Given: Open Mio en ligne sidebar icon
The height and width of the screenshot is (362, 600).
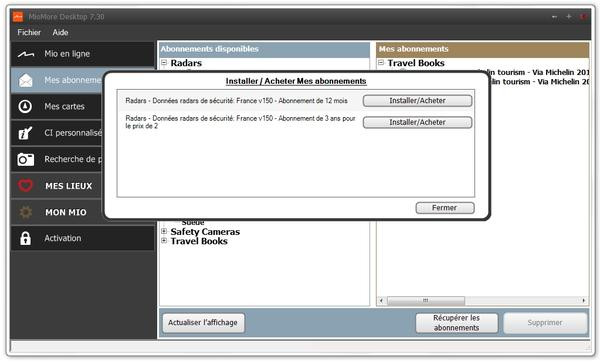Looking at the screenshot, I should coord(26,54).
